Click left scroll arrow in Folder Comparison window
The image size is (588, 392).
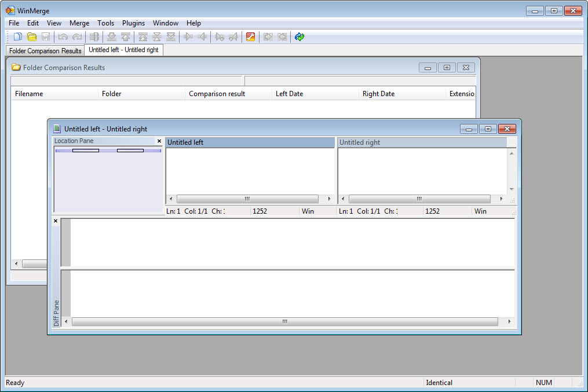pyautogui.click(x=16, y=264)
